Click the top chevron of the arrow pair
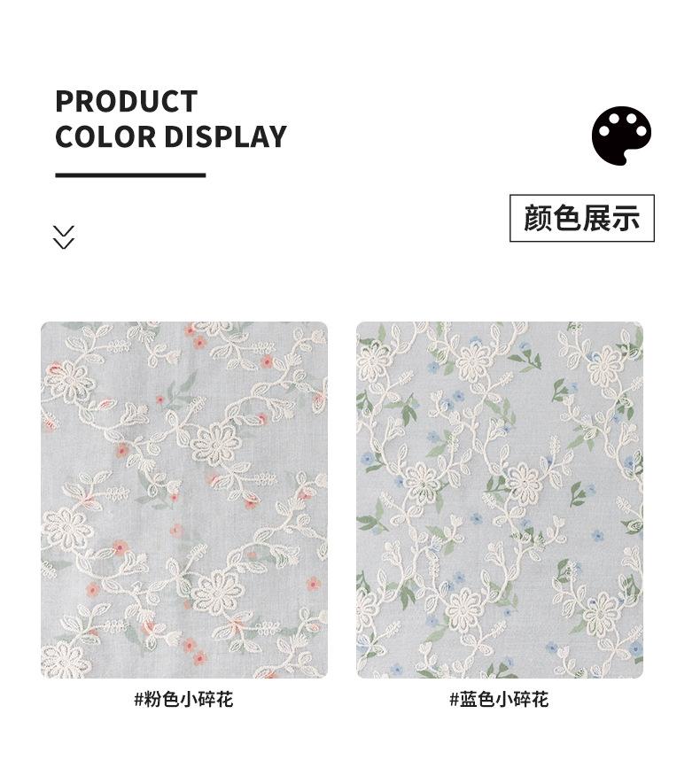The height and width of the screenshot is (768, 700). [64, 231]
